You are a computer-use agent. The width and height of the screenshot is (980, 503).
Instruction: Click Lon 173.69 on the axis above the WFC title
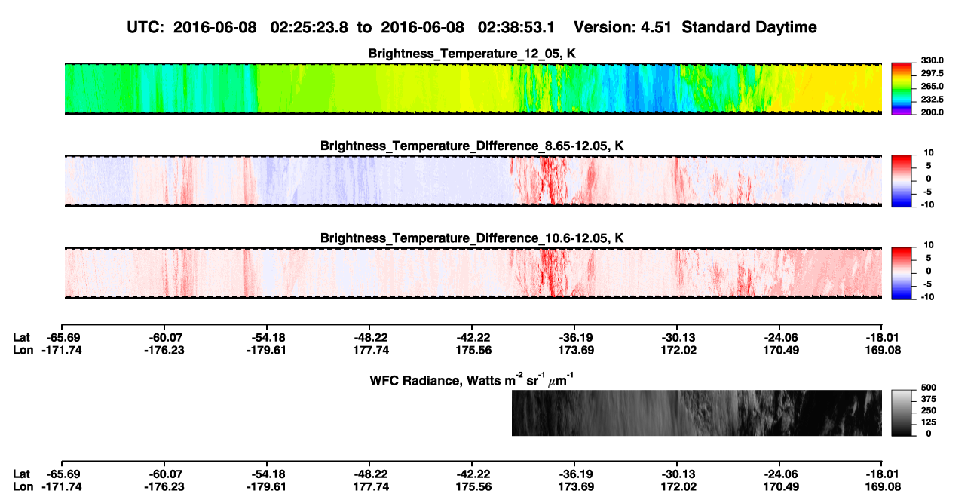coord(575,350)
